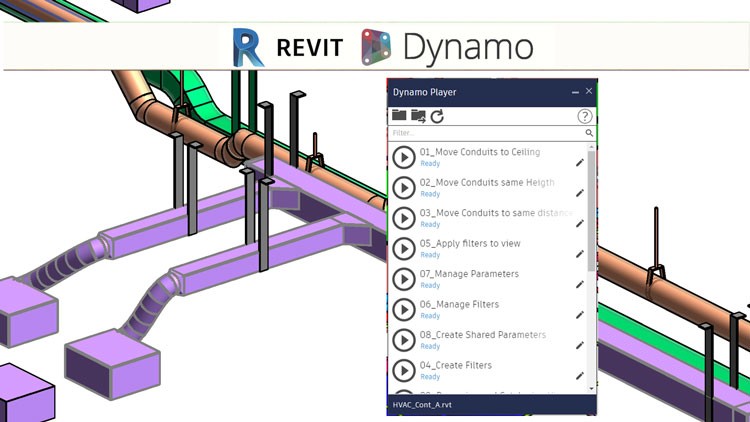Image resolution: width=750 pixels, height=422 pixels.
Task: Run 01_Move Conduits to Ceiling script
Action: [x=404, y=157]
